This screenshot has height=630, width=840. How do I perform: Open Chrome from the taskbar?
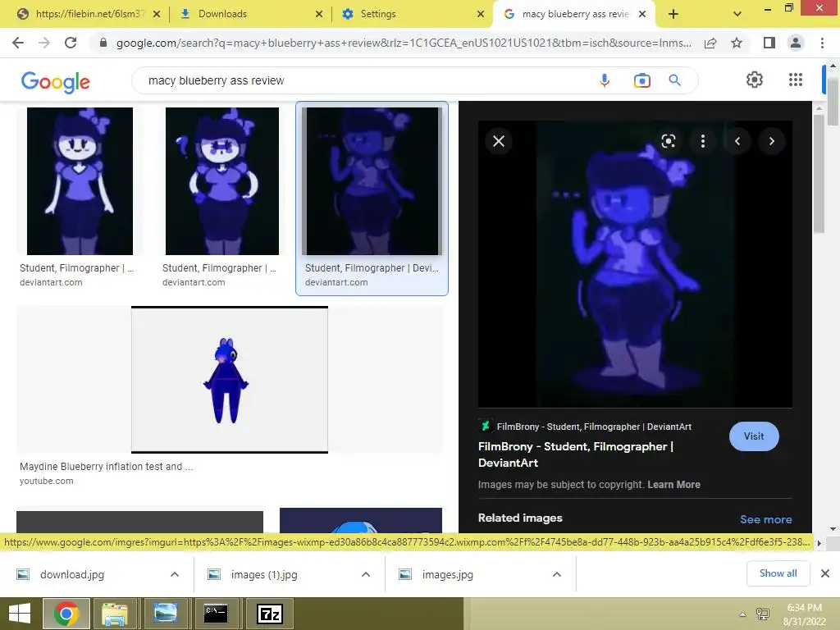[66, 614]
